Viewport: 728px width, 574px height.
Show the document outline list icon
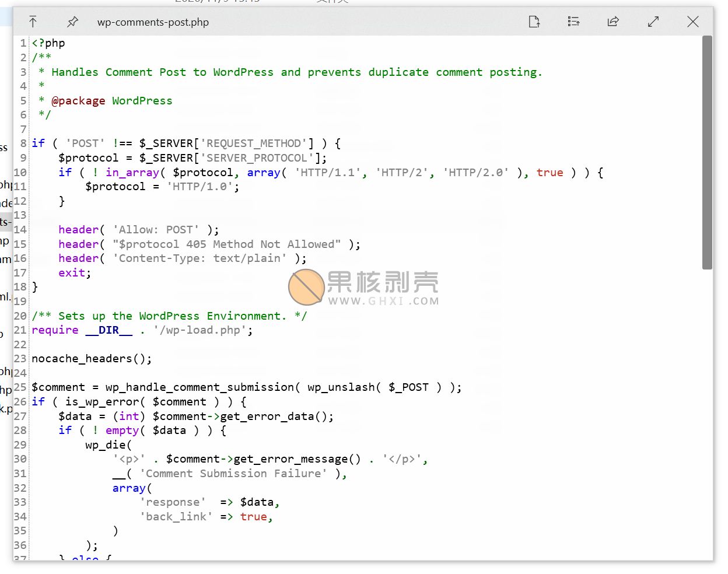coord(573,21)
